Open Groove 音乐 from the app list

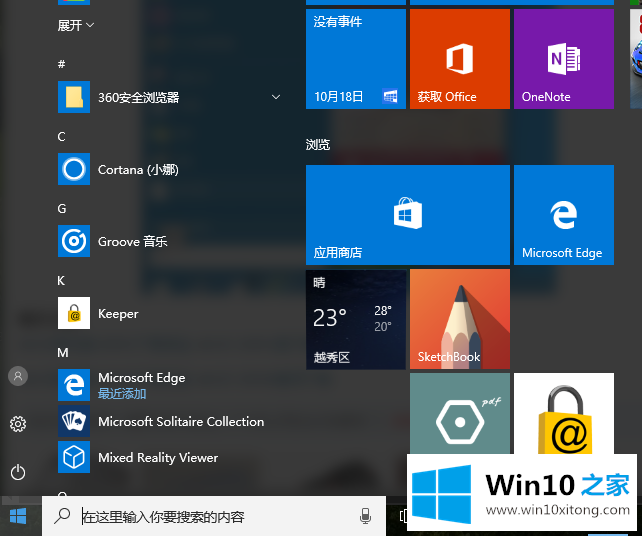(170, 241)
